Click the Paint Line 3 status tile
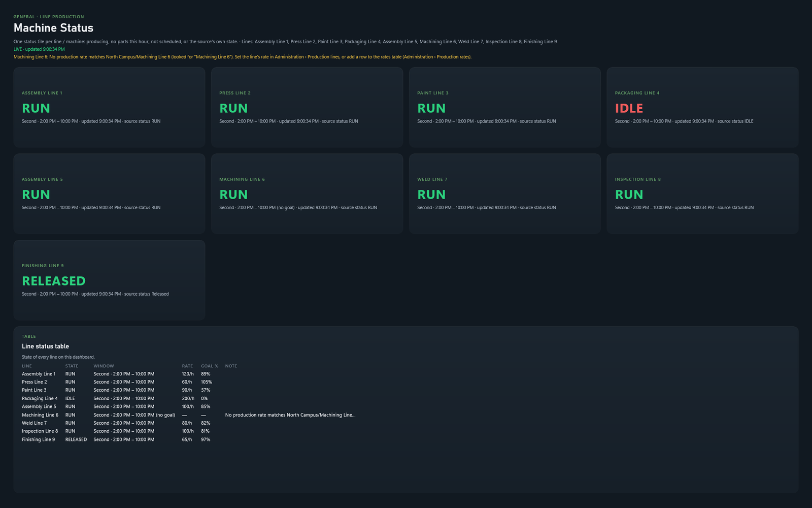Viewport: 812px width, 508px height. pos(505,107)
